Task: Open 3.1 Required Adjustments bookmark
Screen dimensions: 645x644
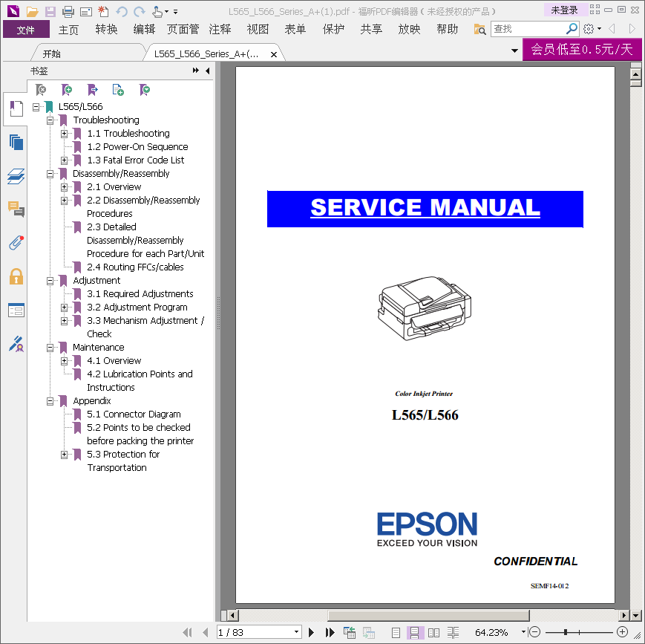Action: [x=140, y=294]
